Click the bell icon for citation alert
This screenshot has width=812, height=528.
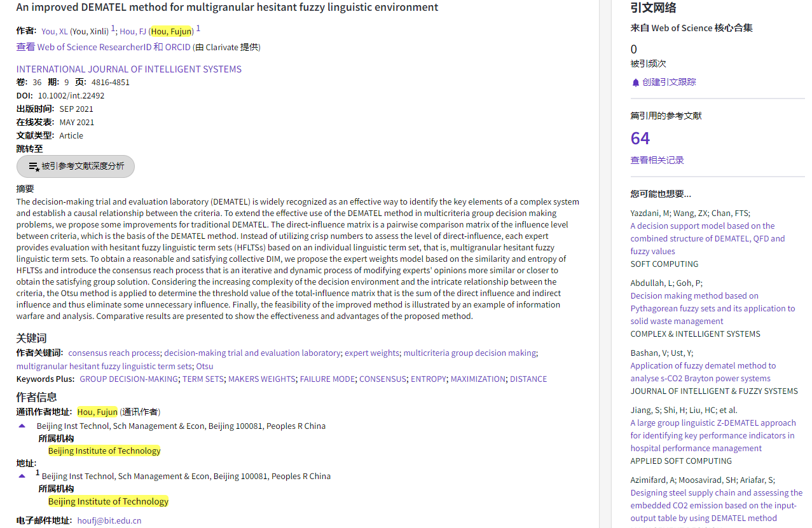pyautogui.click(x=635, y=83)
